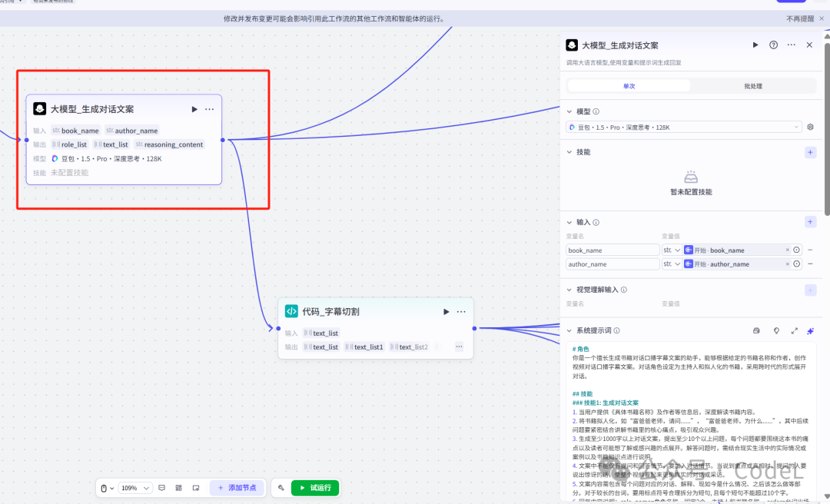Add a 视觉理解输入 variable
The height and width of the screenshot is (504, 830).
tap(811, 290)
